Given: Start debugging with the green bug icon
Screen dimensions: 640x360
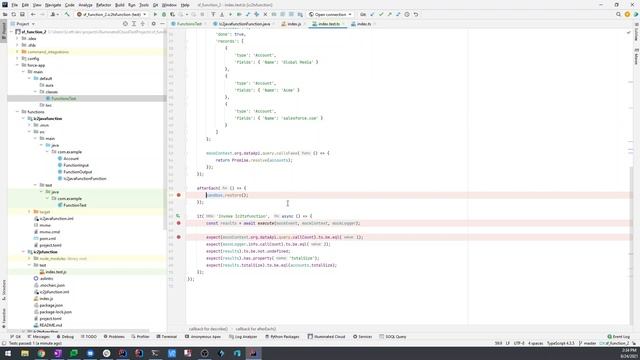Looking at the screenshot, I should [x=164, y=14].
